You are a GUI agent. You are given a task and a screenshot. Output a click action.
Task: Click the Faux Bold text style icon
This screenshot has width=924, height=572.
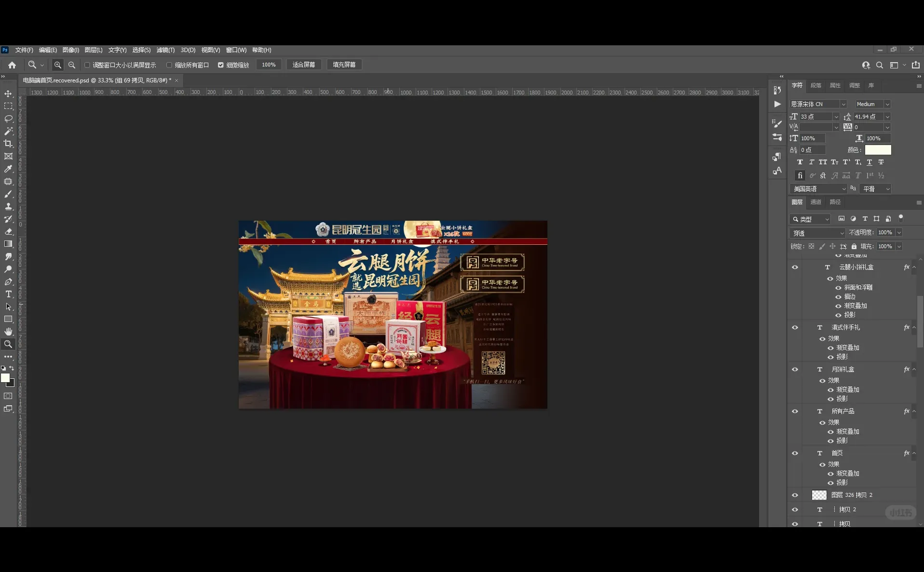(800, 162)
